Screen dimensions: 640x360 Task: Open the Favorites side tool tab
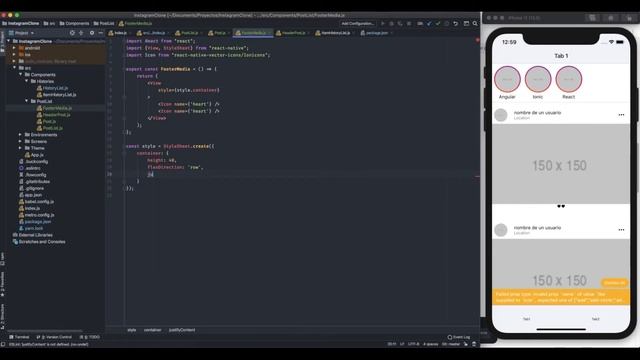click(x=2, y=283)
